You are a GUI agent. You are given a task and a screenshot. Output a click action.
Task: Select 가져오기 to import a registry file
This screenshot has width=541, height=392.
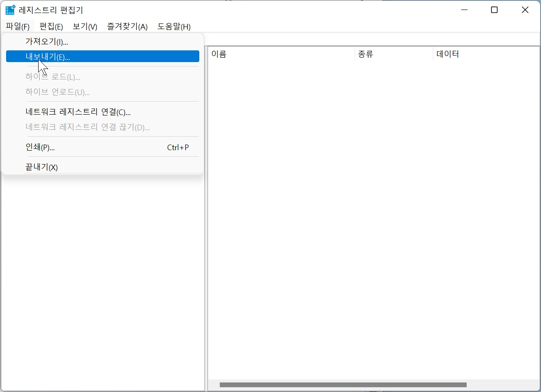(48, 41)
